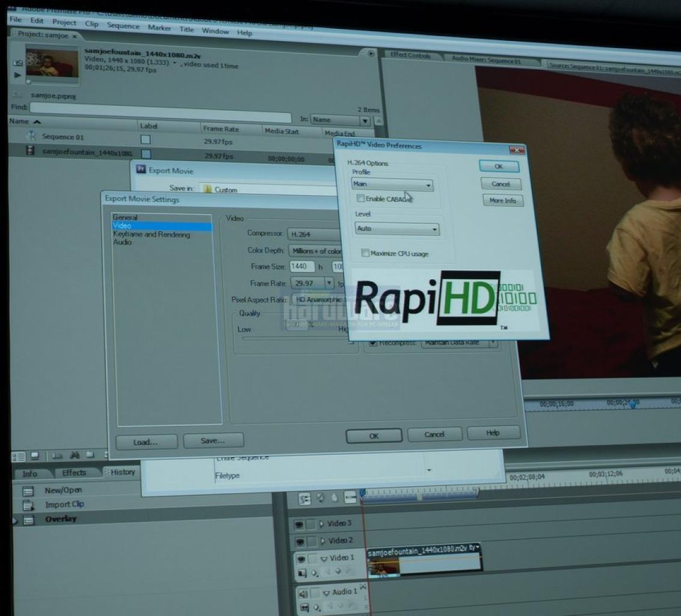Expand the Video 3 track triangle
Viewport: 681px width, 616px height.
click(x=321, y=523)
